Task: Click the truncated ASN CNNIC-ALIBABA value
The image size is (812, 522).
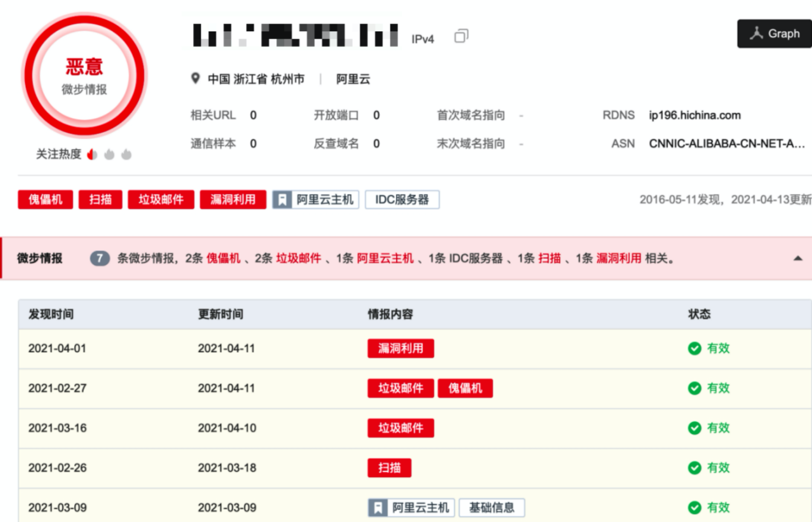Action: point(726,144)
